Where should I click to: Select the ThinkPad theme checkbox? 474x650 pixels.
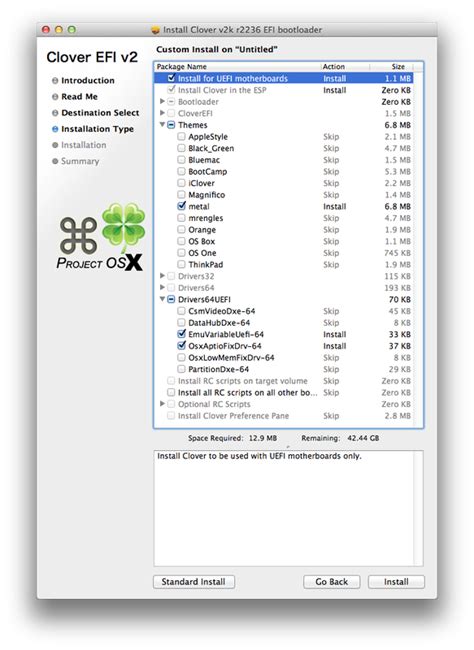point(181,264)
